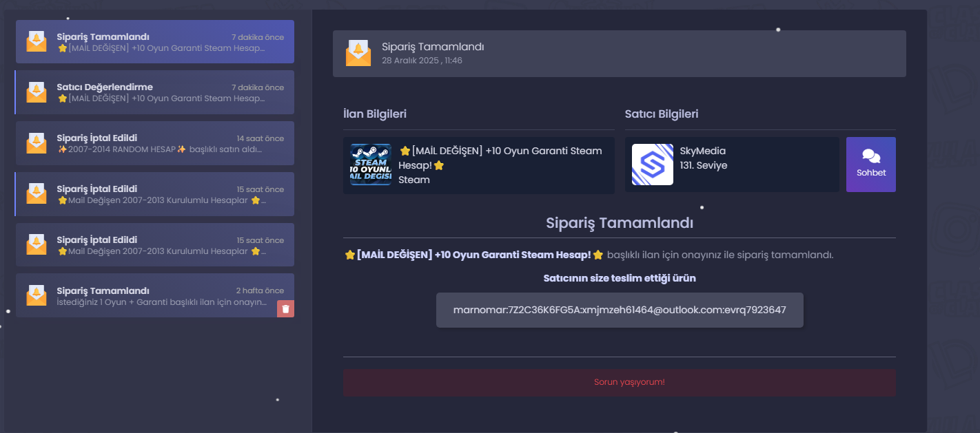Open Sipariş Tamamlandı notification from 2 hafta önce

(x=155, y=295)
